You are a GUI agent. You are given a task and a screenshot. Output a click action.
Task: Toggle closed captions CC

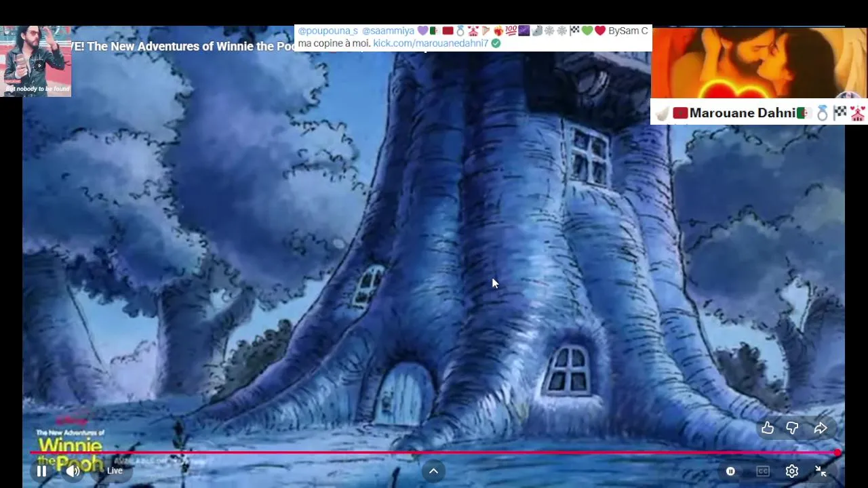[x=763, y=471]
